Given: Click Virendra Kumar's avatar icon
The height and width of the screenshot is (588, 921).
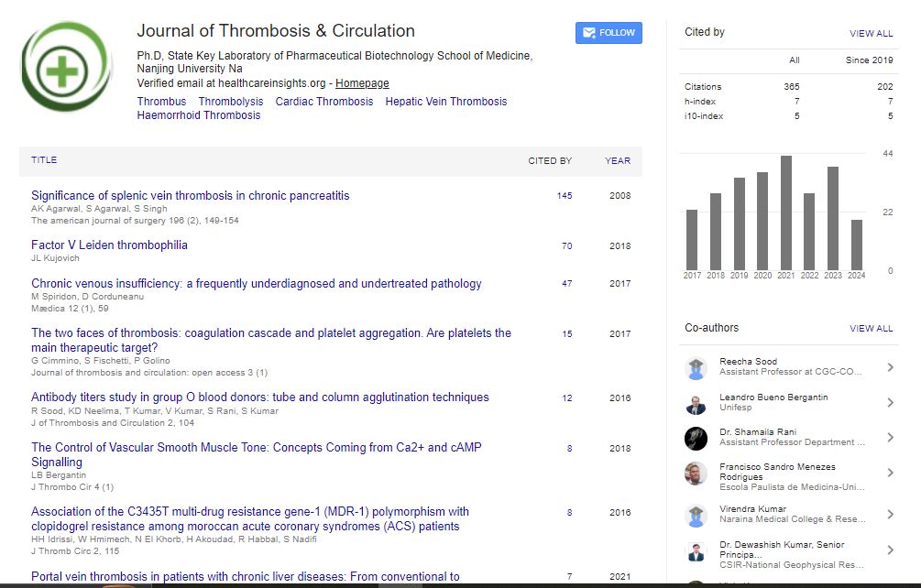Looking at the screenshot, I should [x=696, y=516].
